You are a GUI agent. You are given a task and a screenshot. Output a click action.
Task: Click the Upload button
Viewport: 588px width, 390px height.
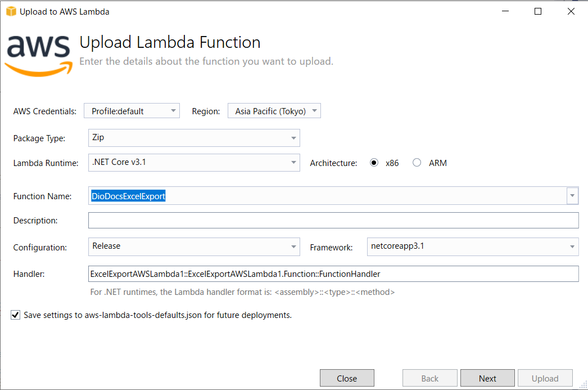coord(545,378)
